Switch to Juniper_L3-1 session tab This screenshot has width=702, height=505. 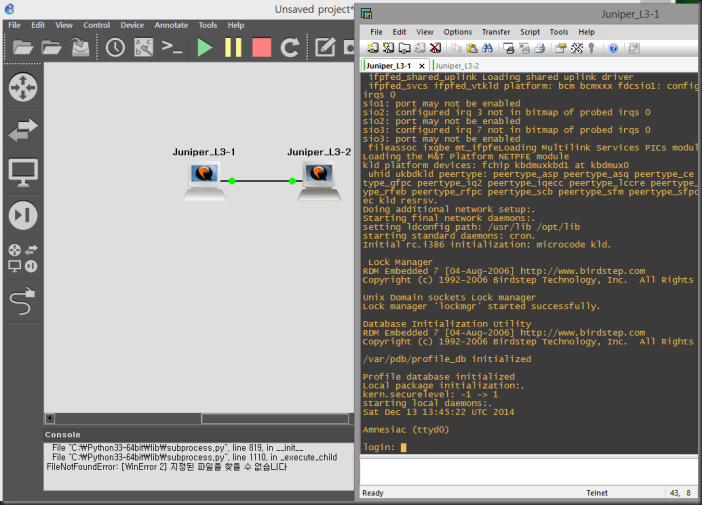pyautogui.click(x=389, y=66)
